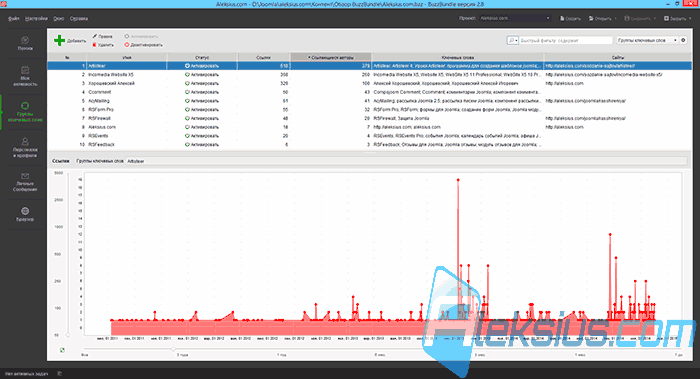Sort by Ключевые слова column header
The width and height of the screenshot is (700, 379).
click(x=458, y=57)
